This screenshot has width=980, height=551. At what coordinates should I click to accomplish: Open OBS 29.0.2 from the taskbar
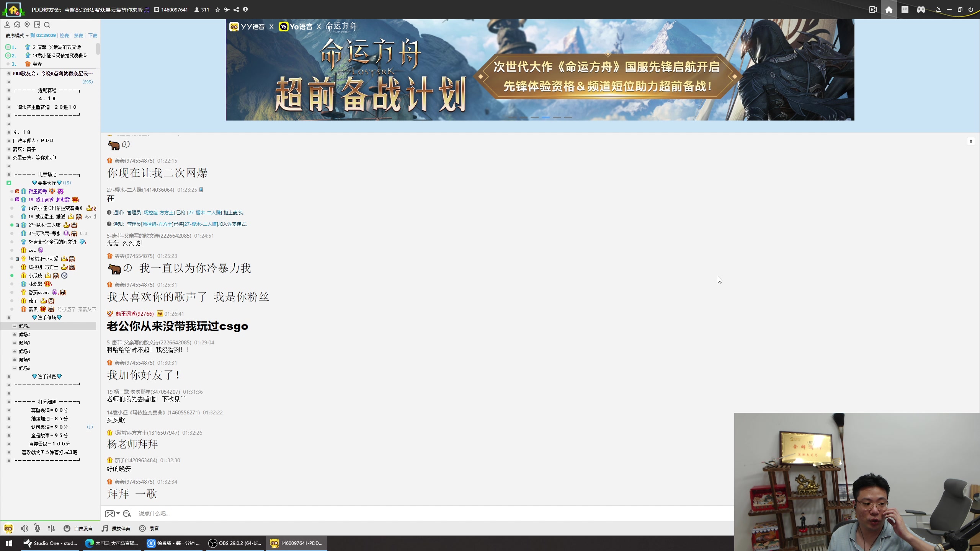tap(235, 543)
